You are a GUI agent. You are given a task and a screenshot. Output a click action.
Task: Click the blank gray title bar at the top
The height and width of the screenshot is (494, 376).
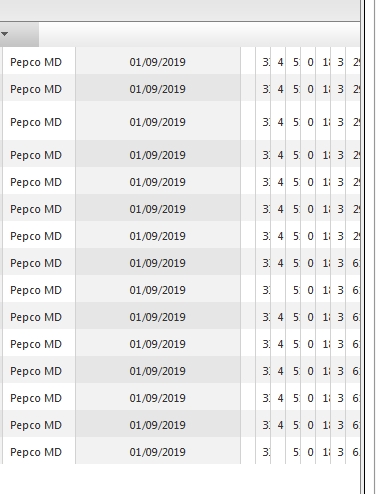click(180, 10)
